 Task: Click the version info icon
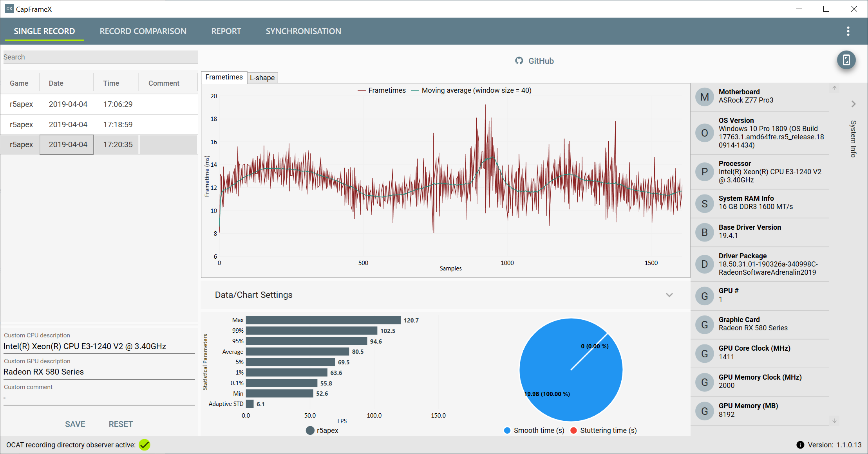[x=800, y=445]
